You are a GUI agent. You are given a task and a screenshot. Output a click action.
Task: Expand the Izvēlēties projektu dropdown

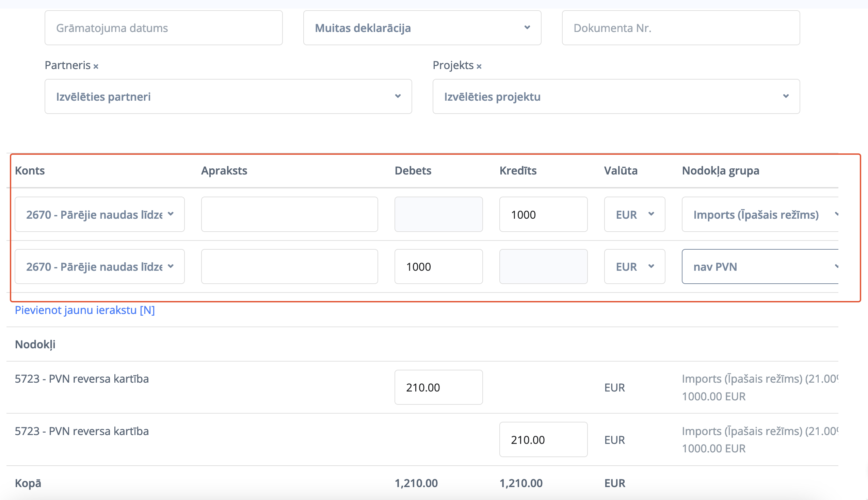coord(616,97)
